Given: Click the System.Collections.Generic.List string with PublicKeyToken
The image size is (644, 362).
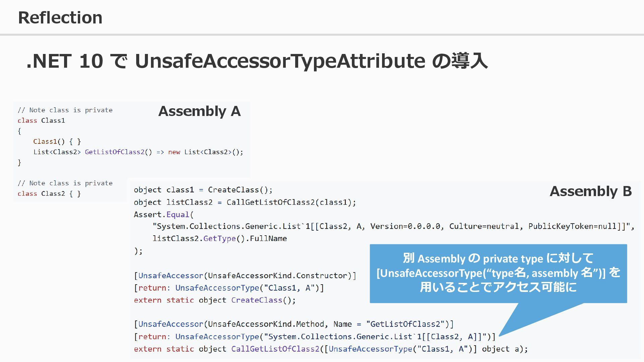Looking at the screenshot, I should (x=393, y=226).
